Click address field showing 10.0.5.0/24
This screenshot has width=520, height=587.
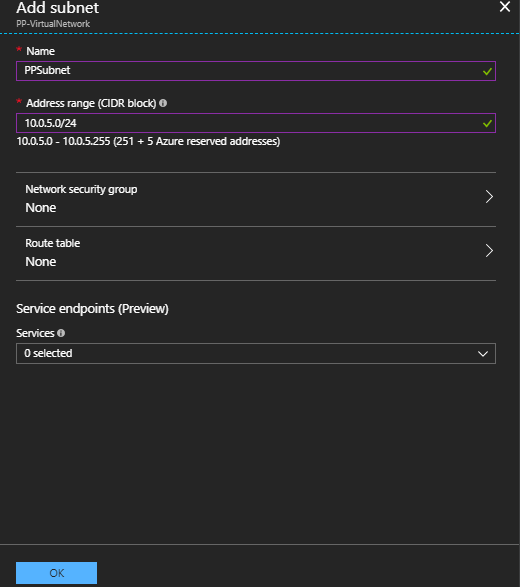point(256,123)
